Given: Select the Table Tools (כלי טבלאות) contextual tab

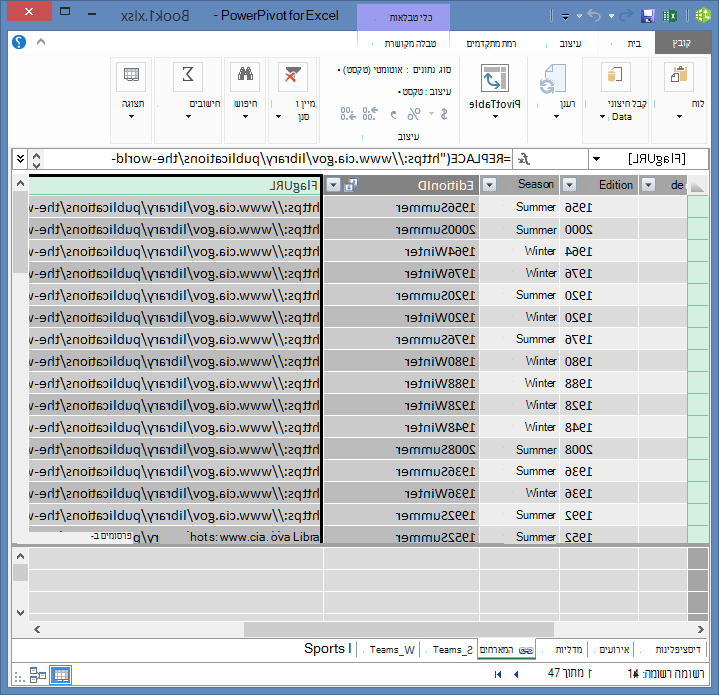Looking at the screenshot, I should click(404, 17).
